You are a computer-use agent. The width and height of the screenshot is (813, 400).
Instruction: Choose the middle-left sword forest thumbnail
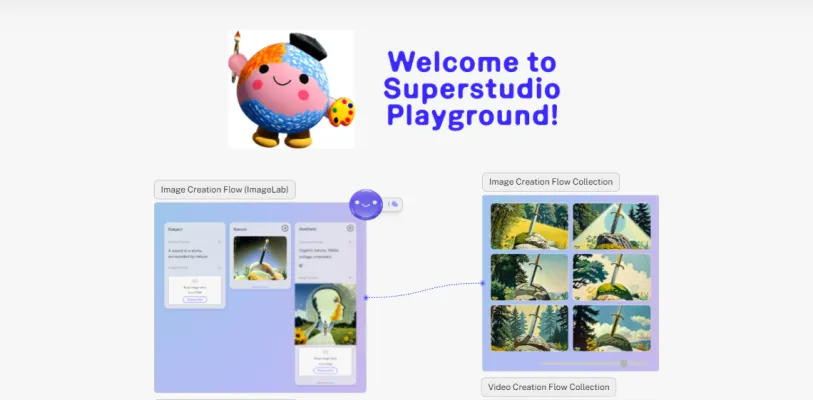point(529,276)
